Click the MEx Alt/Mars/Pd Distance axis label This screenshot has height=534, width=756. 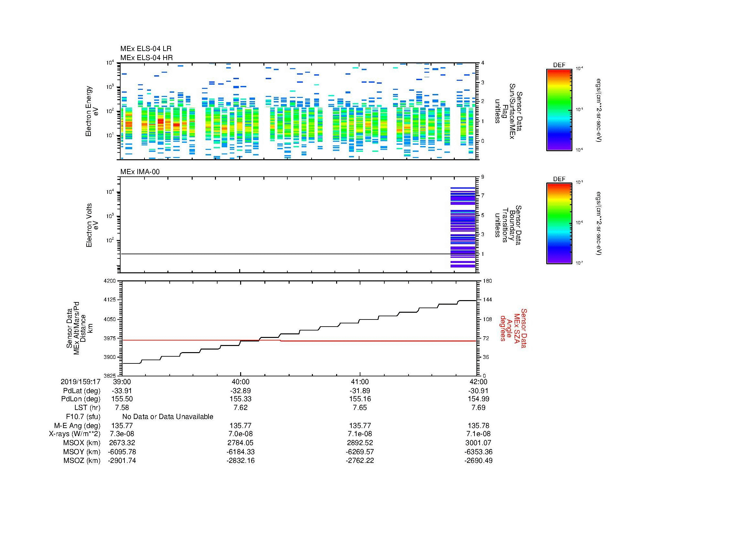[x=80, y=328]
